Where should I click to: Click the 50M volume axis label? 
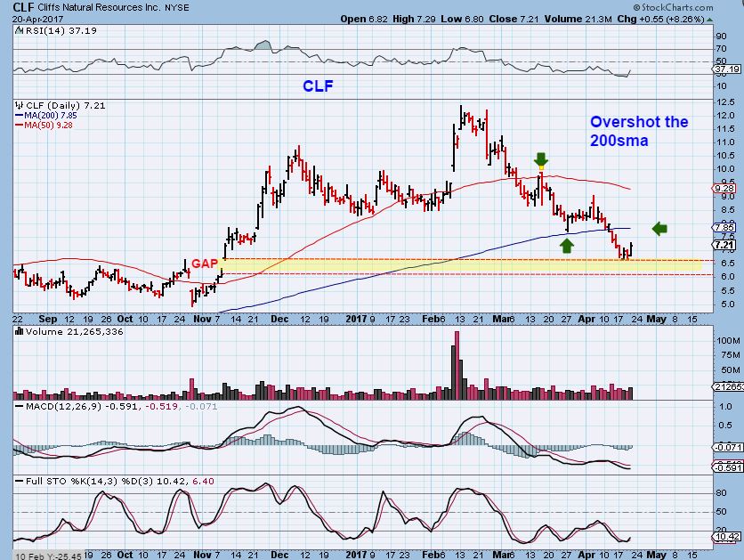(731, 370)
